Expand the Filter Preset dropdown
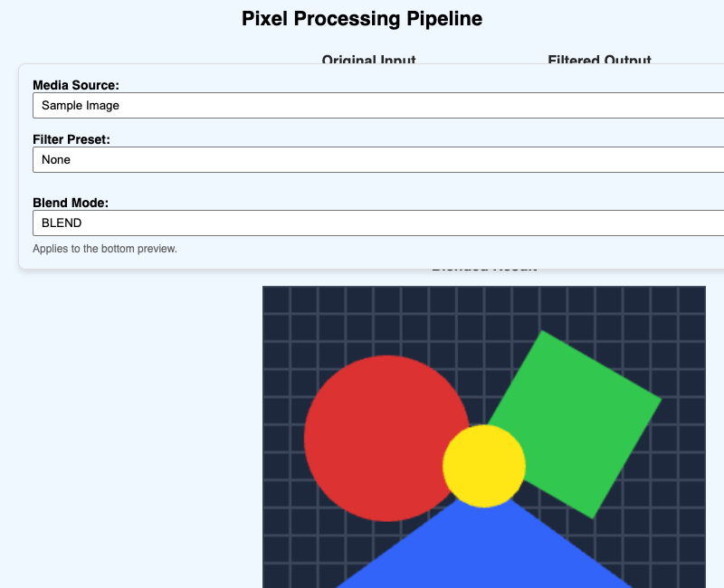The height and width of the screenshot is (588, 724). 378,160
